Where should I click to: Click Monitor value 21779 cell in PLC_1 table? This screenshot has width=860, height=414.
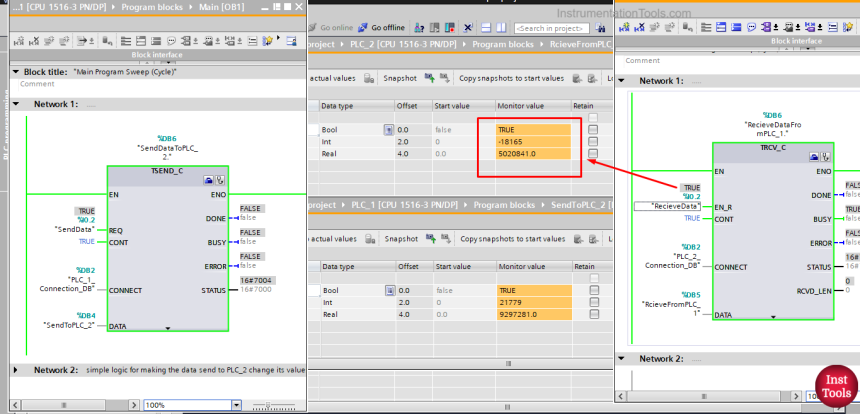pyautogui.click(x=534, y=302)
